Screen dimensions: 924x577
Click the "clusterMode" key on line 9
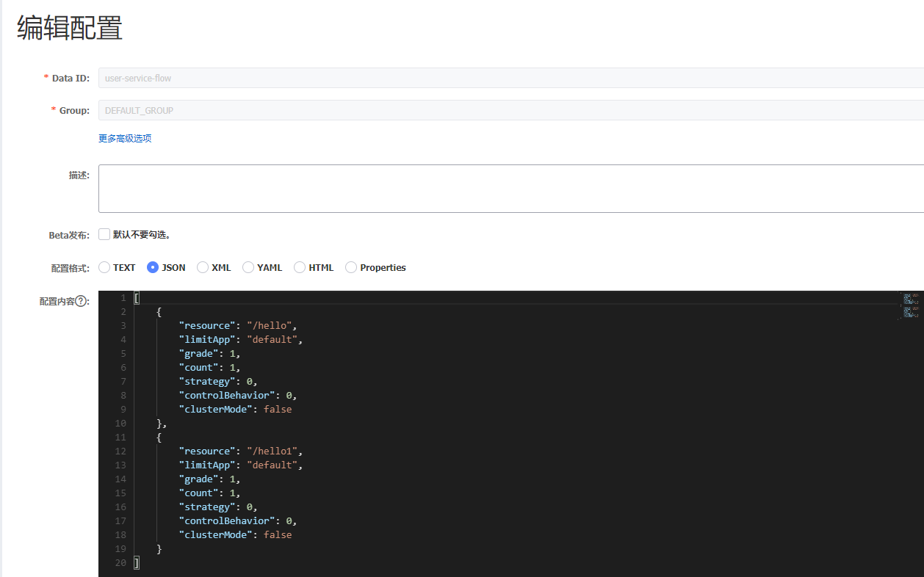tap(216, 409)
